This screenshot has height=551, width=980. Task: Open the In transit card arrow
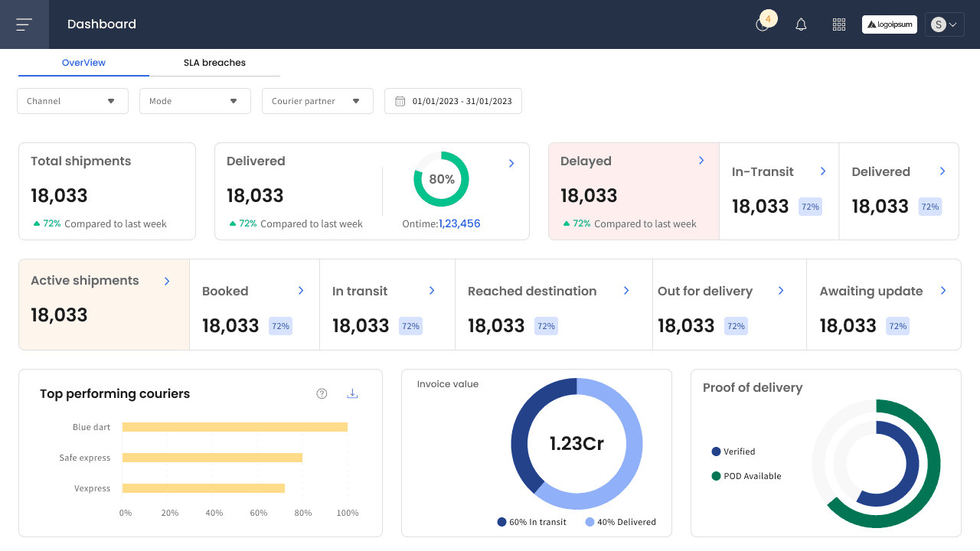point(432,291)
